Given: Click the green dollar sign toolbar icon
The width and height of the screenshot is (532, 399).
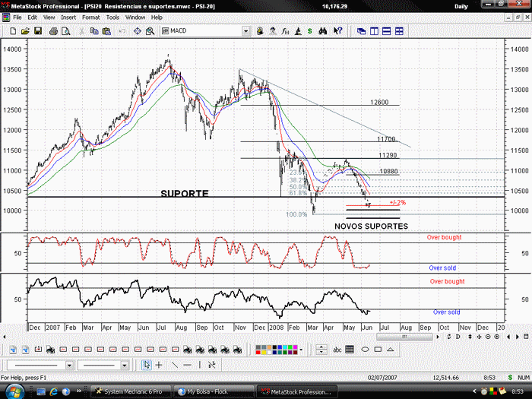Looking at the screenshot, I should click(x=310, y=31).
